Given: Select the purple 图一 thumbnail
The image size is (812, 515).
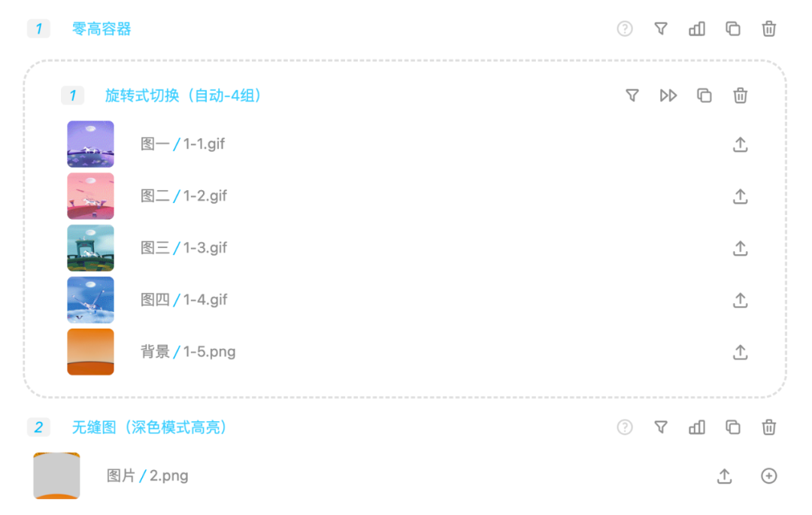Looking at the screenshot, I should tap(90, 144).
